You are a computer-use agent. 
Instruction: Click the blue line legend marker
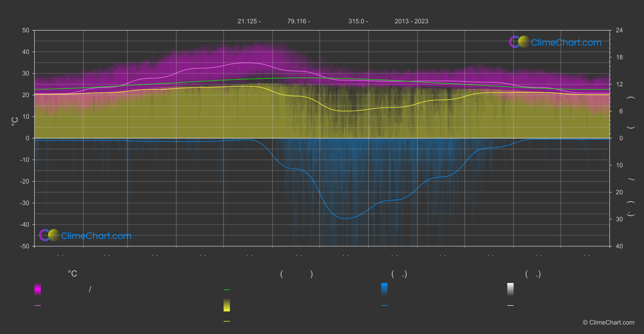pyautogui.click(x=384, y=306)
